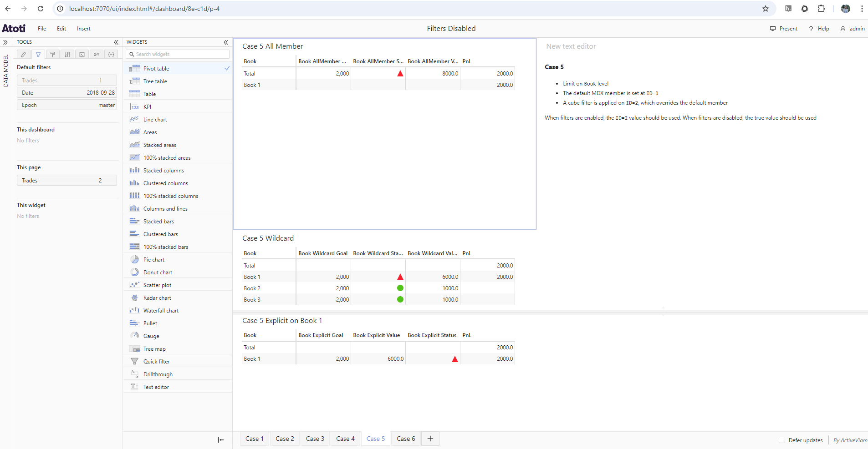Tick the Defer updates checkbox
This screenshot has width=868, height=449.
782,440
